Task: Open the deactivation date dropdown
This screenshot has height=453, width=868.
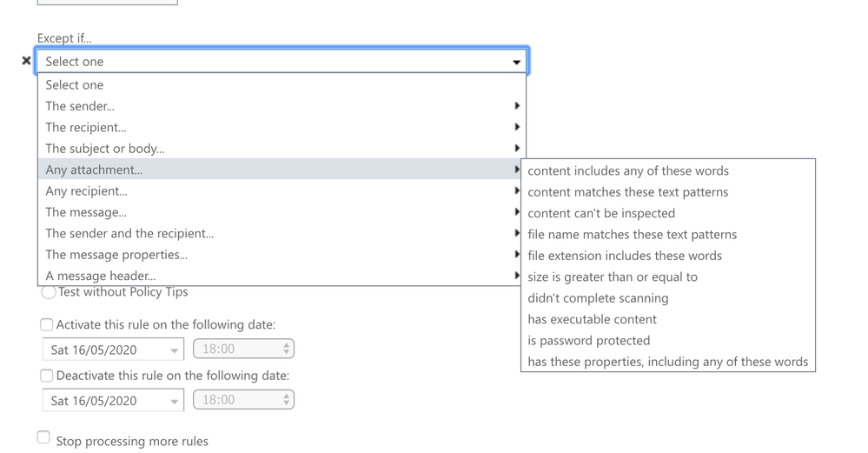Action: (x=113, y=401)
